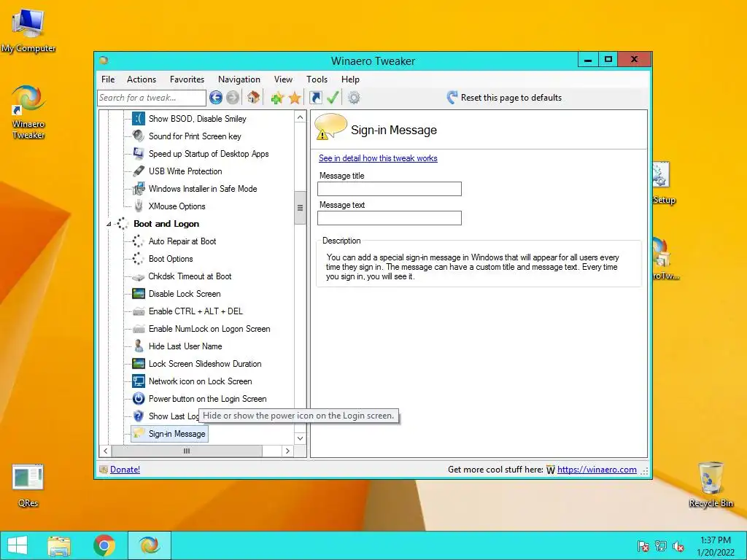
Task: Click the Reset this page icon
Action: [452, 98]
